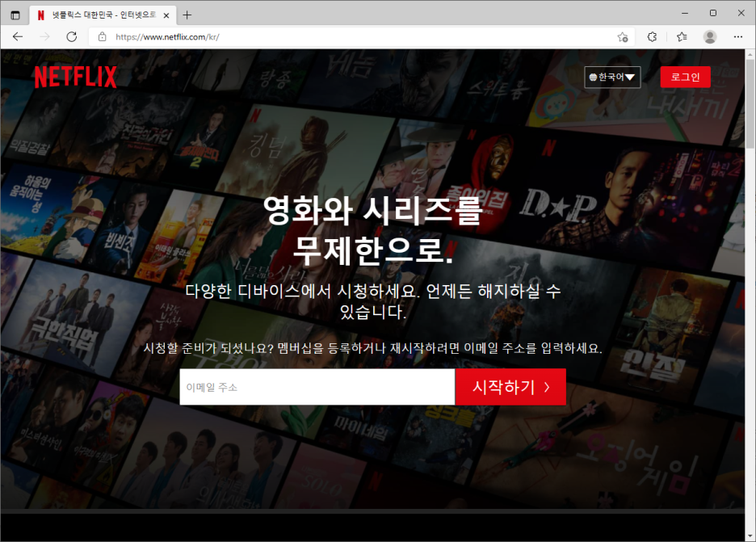Close the Netflix tab
Image resolution: width=756 pixels, height=542 pixels.
coord(166,15)
